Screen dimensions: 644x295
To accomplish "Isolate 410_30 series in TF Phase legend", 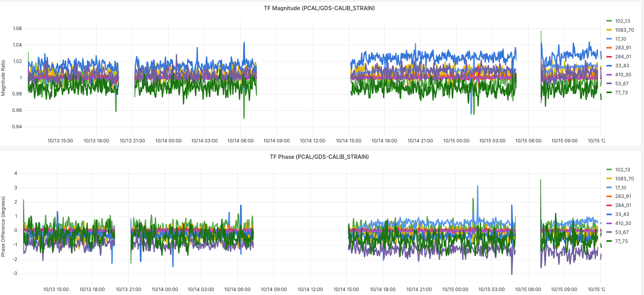I will coord(623,223).
